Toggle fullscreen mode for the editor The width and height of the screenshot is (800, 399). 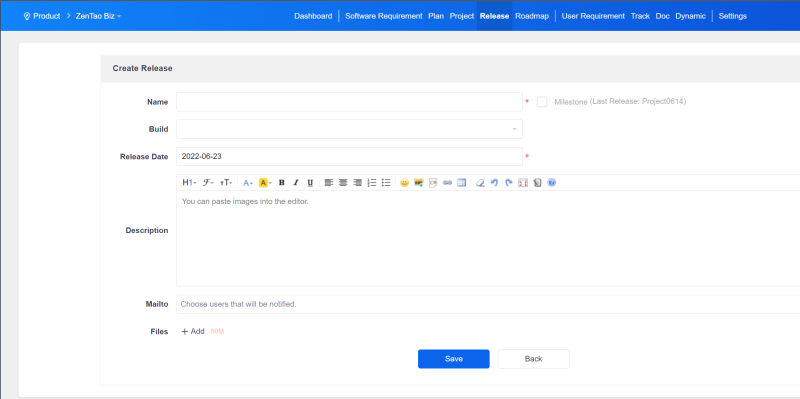(522, 183)
